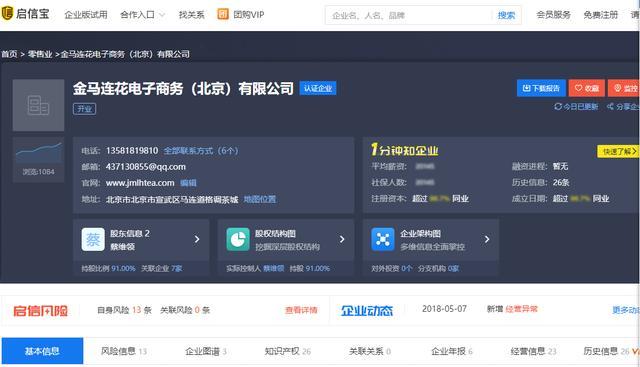This screenshot has width=640, height=367.
Task: Click the 搜索 search button
Action: pyautogui.click(x=506, y=16)
